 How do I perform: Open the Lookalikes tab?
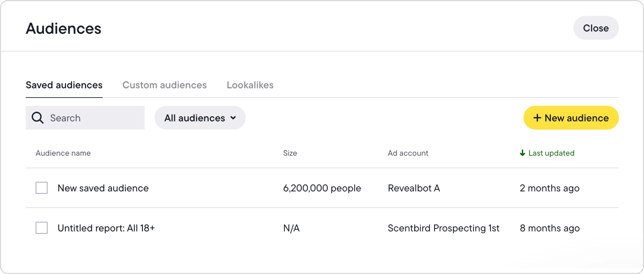click(x=250, y=85)
